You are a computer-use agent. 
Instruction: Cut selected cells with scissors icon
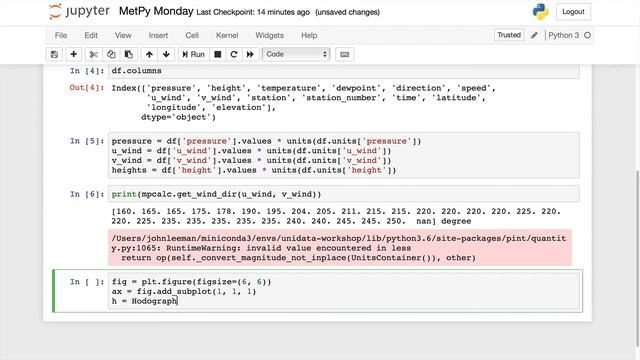point(93,54)
